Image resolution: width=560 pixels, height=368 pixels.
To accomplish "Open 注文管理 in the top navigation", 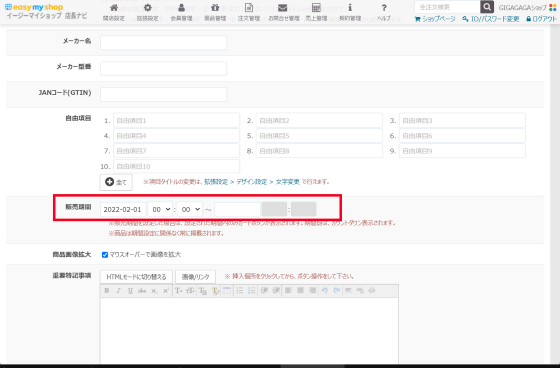I will [249, 12].
